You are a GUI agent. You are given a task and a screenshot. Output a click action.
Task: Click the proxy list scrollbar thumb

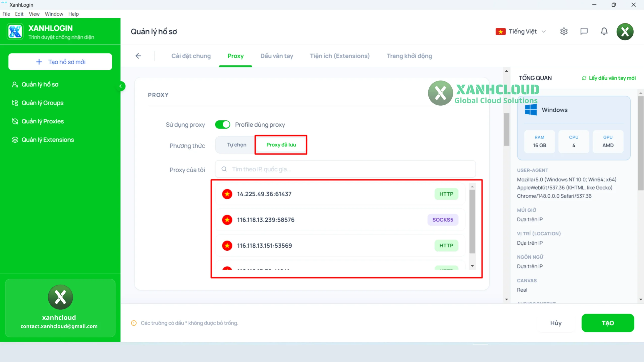click(x=472, y=221)
